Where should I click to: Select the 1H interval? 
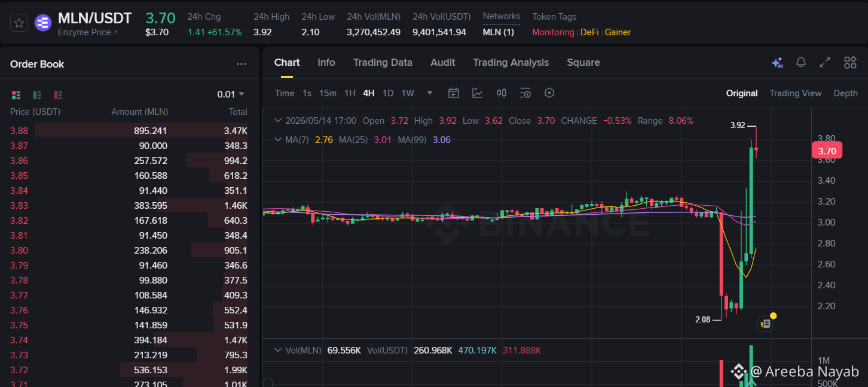coord(350,93)
